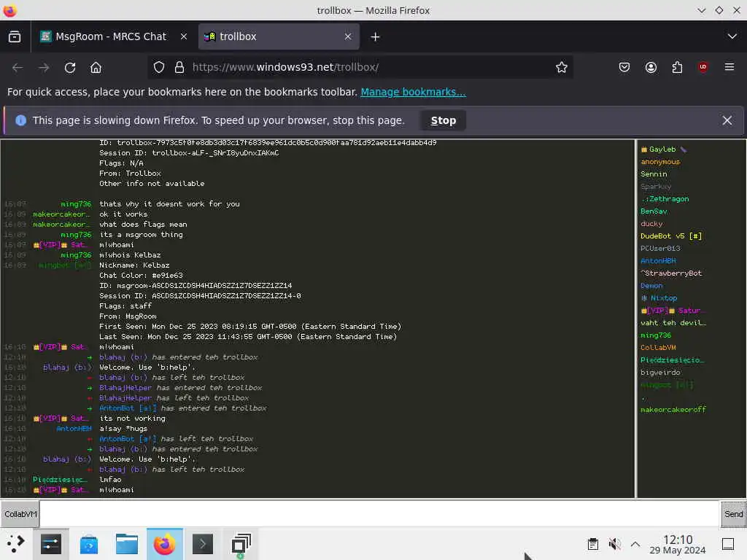Viewport: 747px width, 560px height.
Task: Open the Extensions puzzle icon
Action: 677,68
